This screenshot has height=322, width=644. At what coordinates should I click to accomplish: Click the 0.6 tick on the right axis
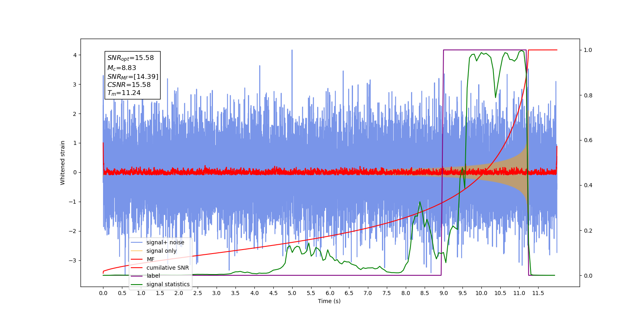point(588,140)
